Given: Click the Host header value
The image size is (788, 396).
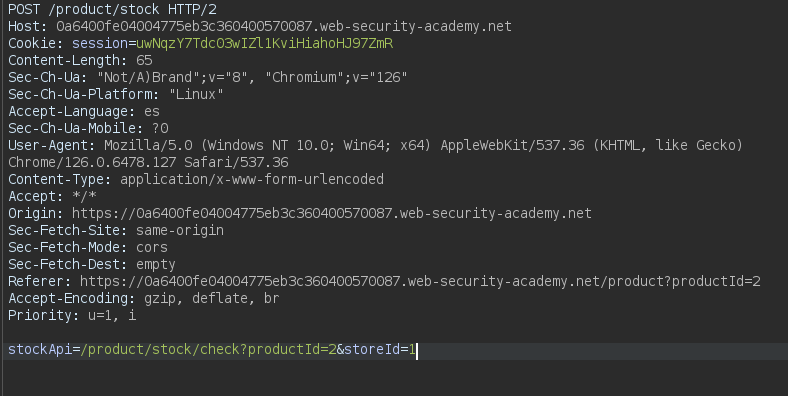Looking at the screenshot, I should click(x=284, y=26).
